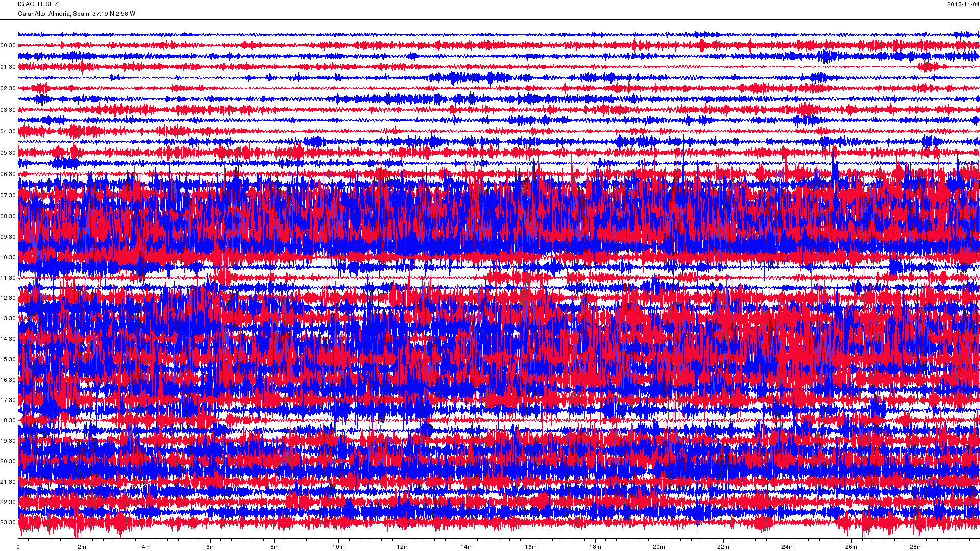The height and width of the screenshot is (551, 980).
Task: Select the 00:30 time row label
Action: [x=8, y=46]
